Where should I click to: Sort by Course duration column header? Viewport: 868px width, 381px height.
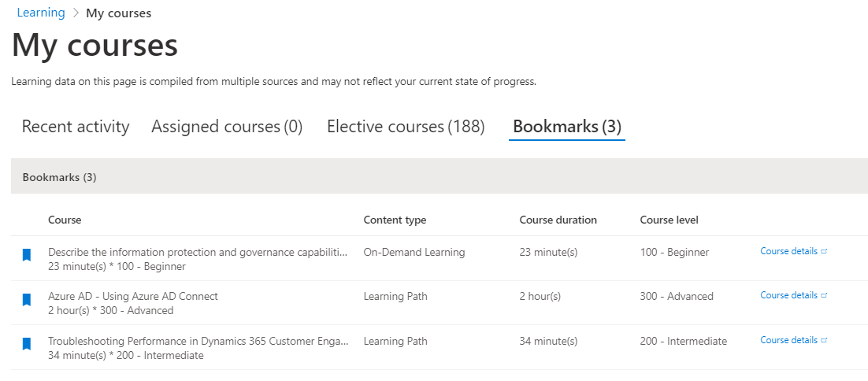pyautogui.click(x=558, y=220)
